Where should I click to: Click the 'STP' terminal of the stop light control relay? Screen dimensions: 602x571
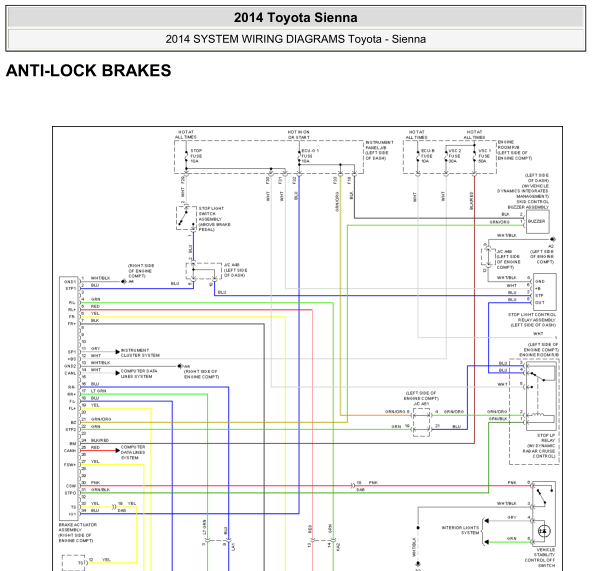pos(539,296)
